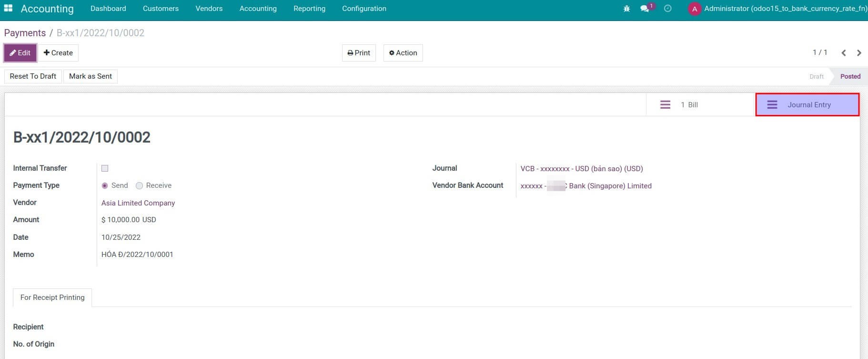Viewport: 868px width, 359px height.
Task: Click the Posted status stage
Action: coord(850,76)
